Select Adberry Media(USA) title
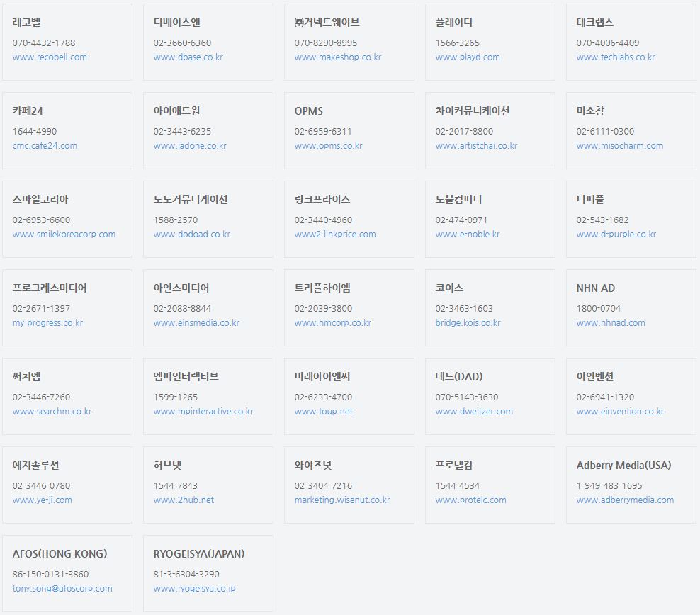Viewport: 700px width, 615px height. tap(623, 465)
